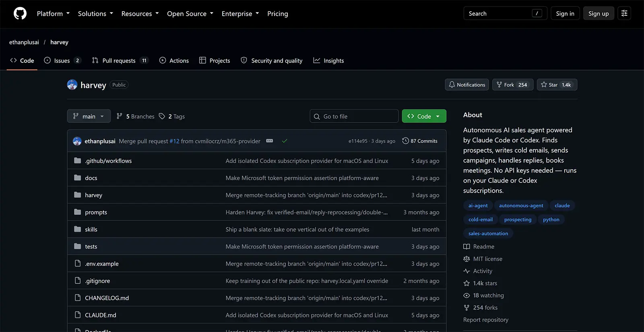
Task: Star the harvey repository
Action: tap(557, 85)
